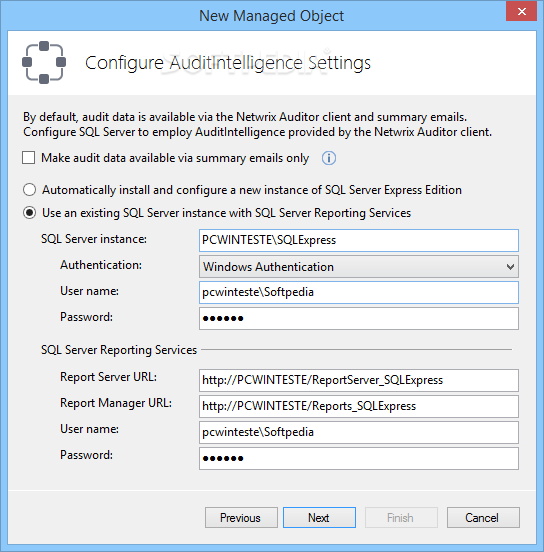Select use an existing SQL Server instance
The height and width of the screenshot is (552, 544).
[29, 213]
